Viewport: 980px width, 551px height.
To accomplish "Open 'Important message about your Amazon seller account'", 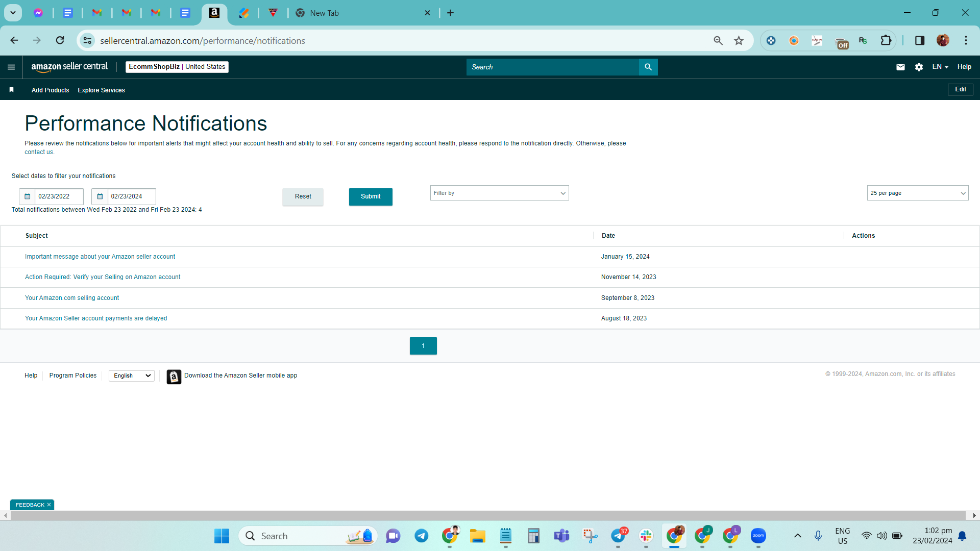I will 100,257.
